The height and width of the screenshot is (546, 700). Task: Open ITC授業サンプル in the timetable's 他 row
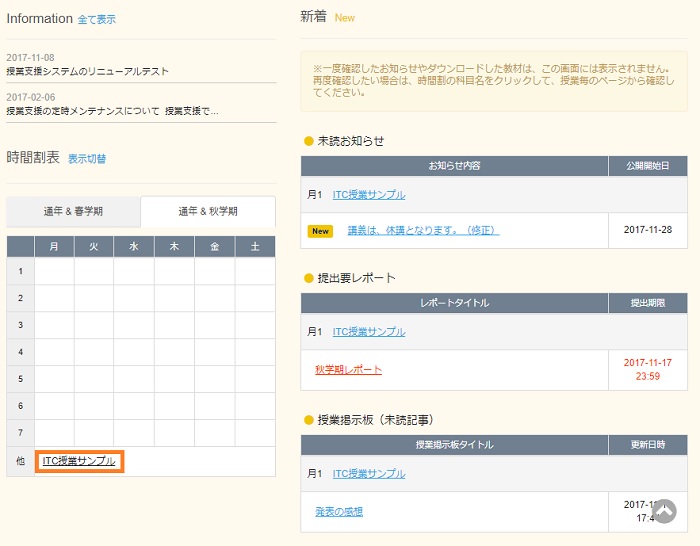79,461
